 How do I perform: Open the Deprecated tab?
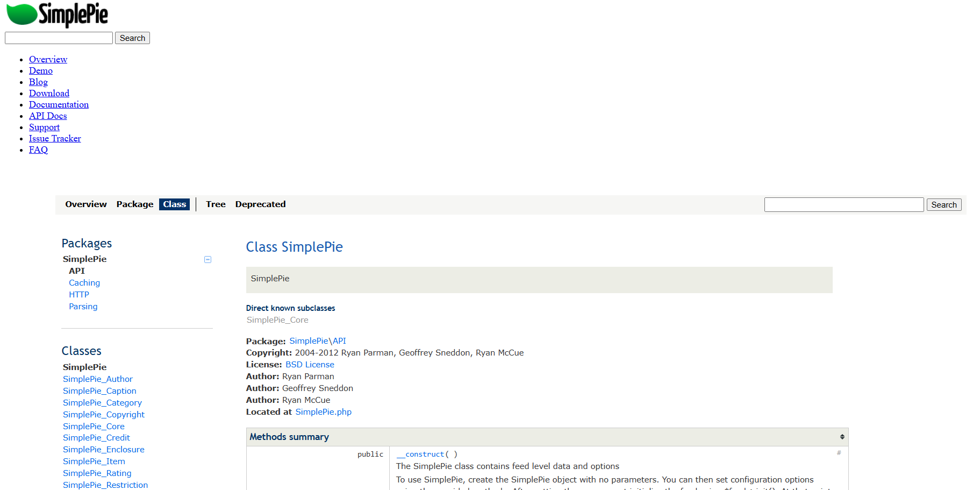tap(260, 204)
